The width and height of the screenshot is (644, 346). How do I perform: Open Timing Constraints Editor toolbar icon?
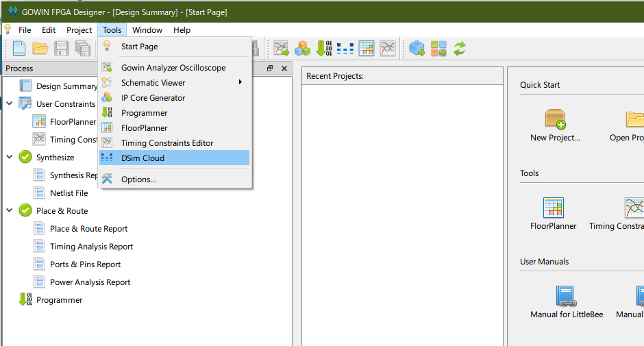pyautogui.click(x=387, y=49)
